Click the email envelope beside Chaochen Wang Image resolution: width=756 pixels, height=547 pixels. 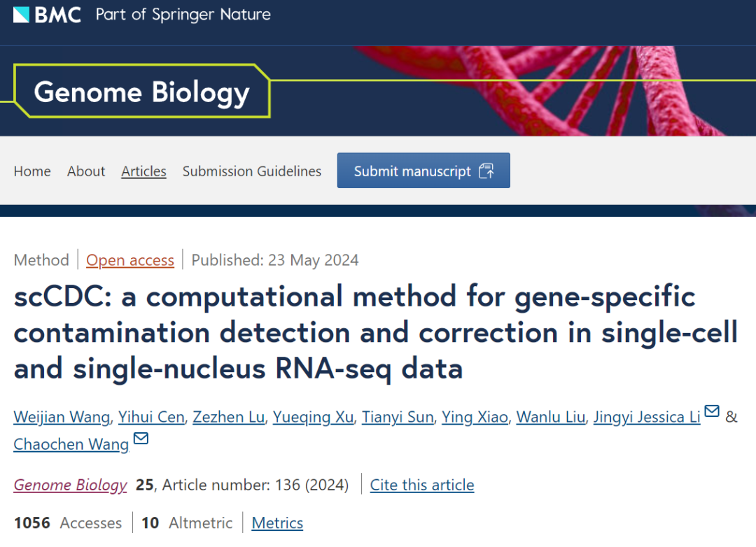coord(141,439)
